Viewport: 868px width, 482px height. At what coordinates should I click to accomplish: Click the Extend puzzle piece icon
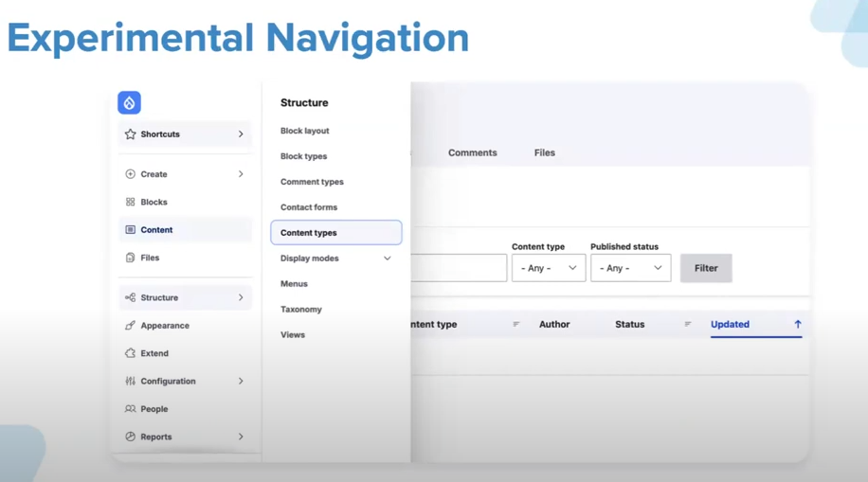click(x=130, y=353)
